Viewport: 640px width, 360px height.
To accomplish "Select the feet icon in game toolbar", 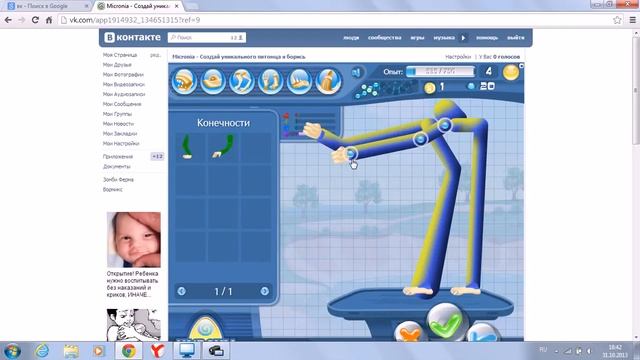I will click(299, 81).
